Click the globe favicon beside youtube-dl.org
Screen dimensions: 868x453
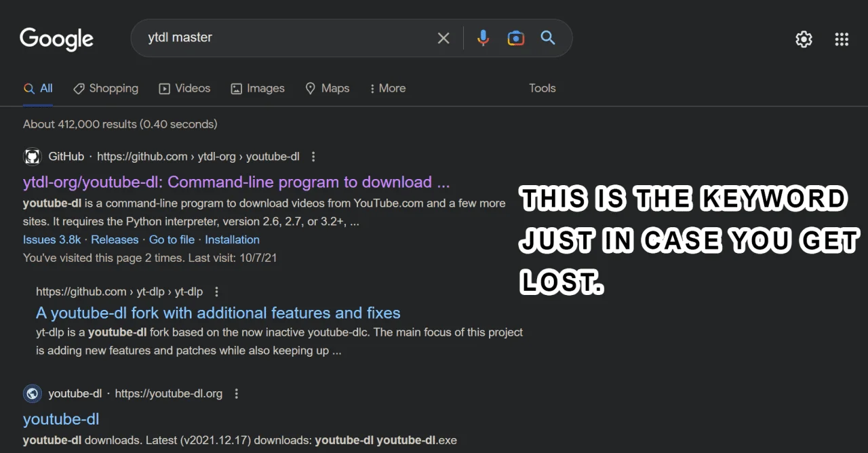click(x=33, y=393)
